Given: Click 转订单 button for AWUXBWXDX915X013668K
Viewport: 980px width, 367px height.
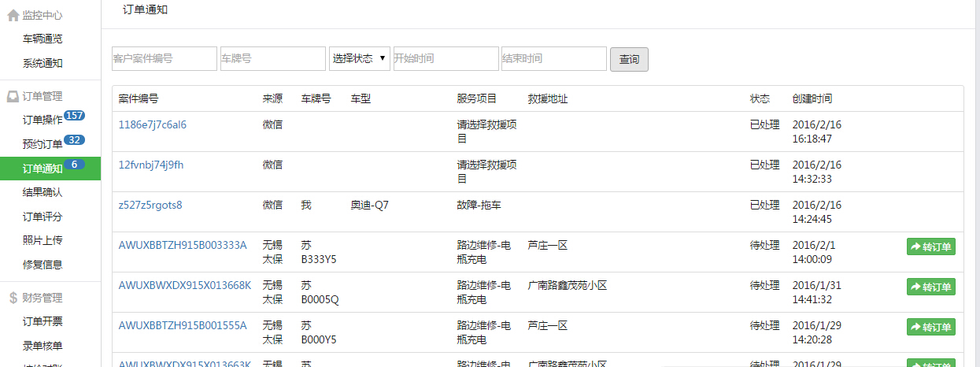Looking at the screenshot, I should click(930, 287).
